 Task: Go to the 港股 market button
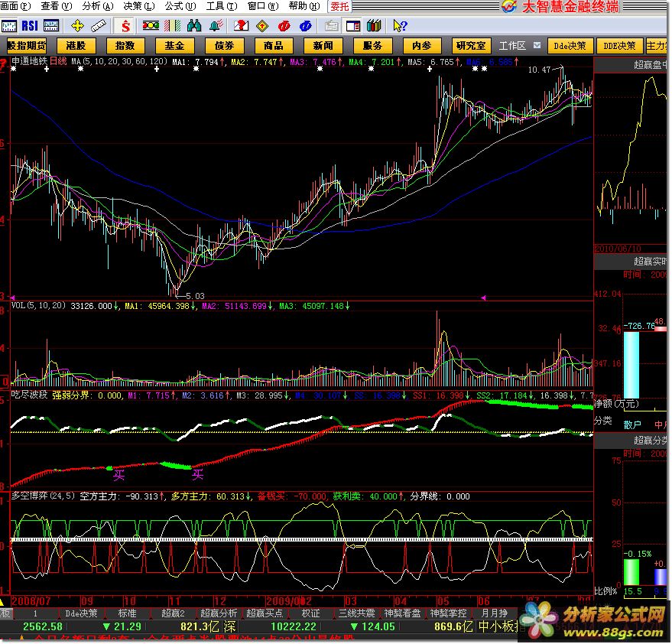point(76,46)
